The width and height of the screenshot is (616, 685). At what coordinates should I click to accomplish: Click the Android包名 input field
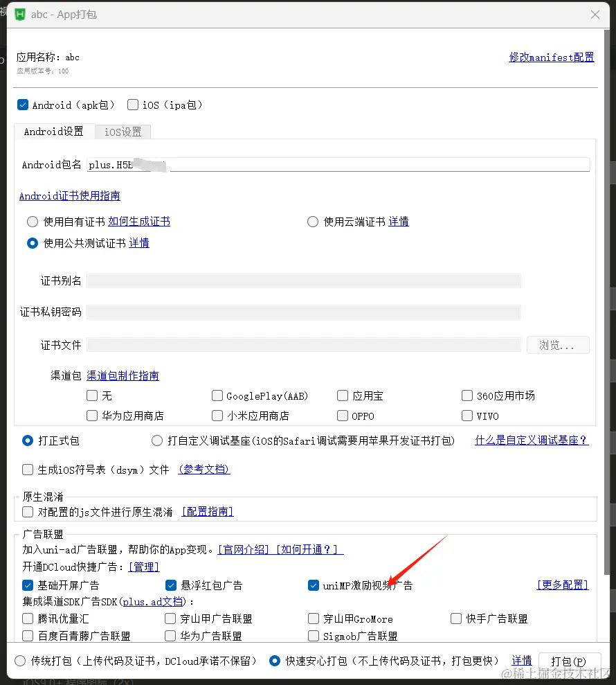(338, 165)
